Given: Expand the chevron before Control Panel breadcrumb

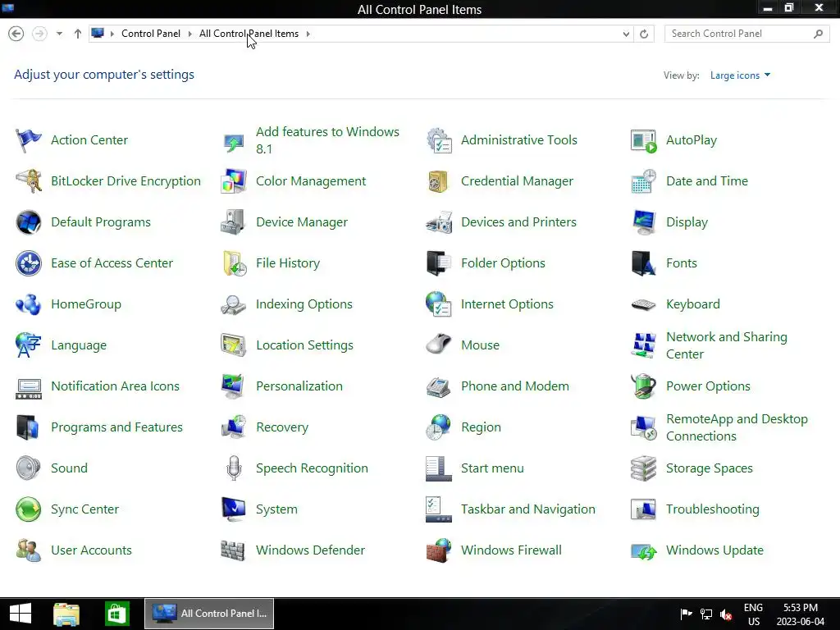Looking at the screenshot, I should click(112, 34).
